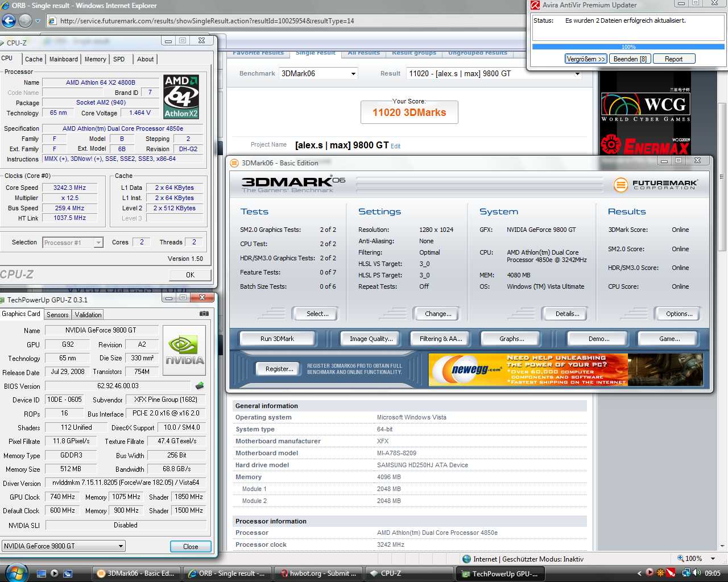Open the Result groups tab on ORB page
Screen dimensions: 728x582
tap(414, 52)
